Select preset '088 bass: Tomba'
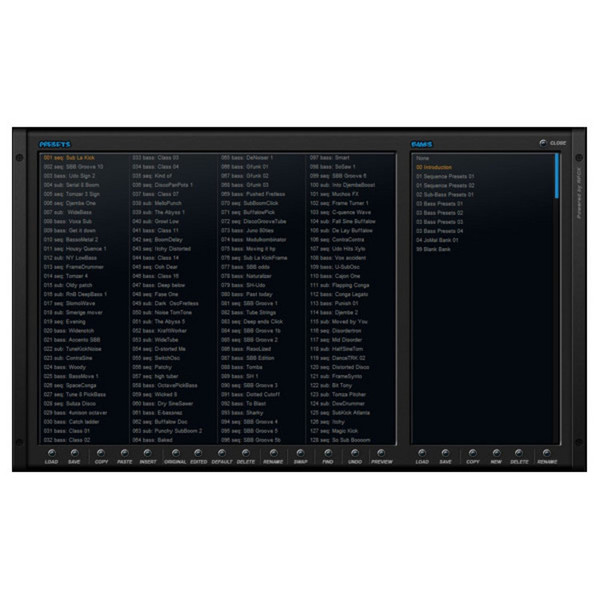600x600 pixels. pyautogui.click(x=241, y=367)
